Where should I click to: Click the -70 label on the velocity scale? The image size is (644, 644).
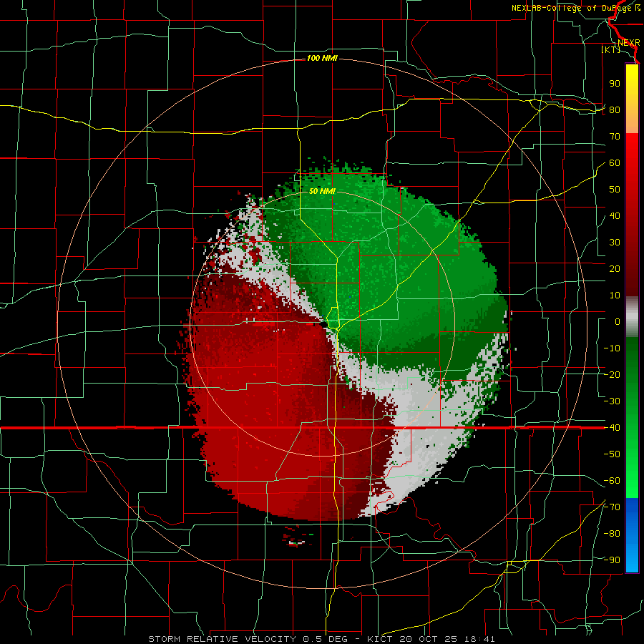pos(612,507)
